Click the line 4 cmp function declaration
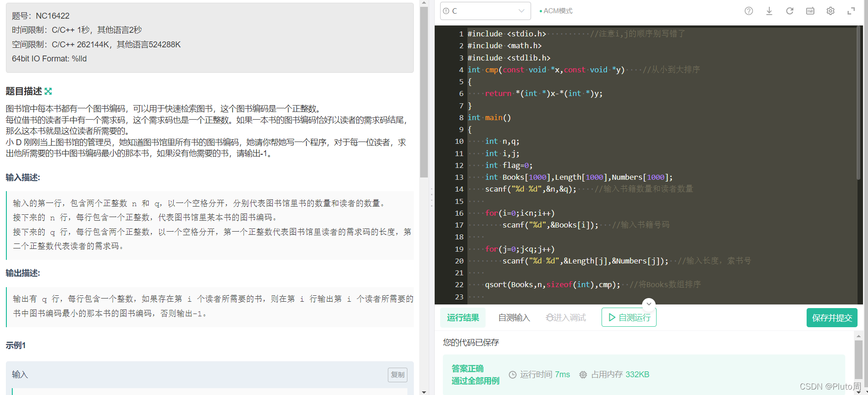 546,70
